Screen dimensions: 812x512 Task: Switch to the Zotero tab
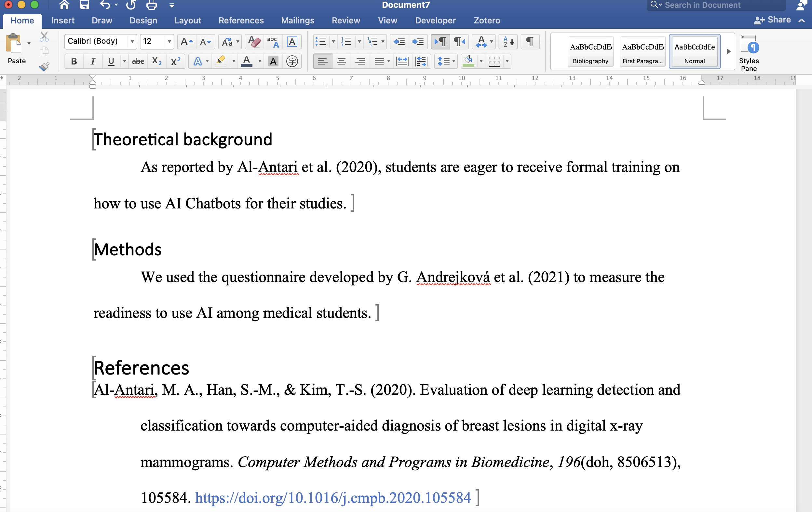pos(487,20)
